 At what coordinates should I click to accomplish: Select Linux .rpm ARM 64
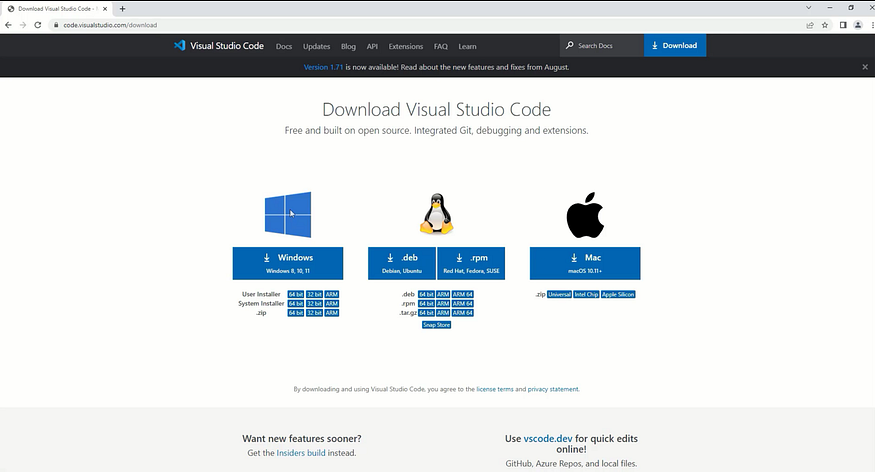463,304
